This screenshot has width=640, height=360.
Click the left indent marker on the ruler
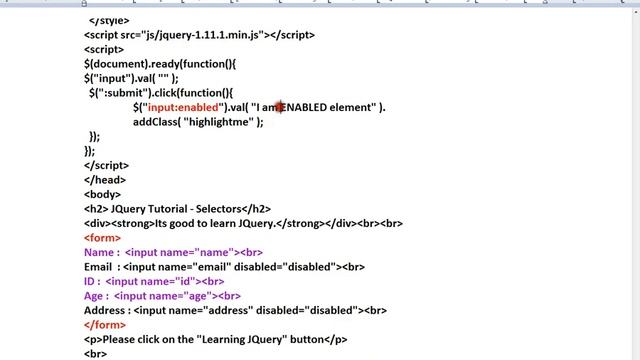click(84, 3)
